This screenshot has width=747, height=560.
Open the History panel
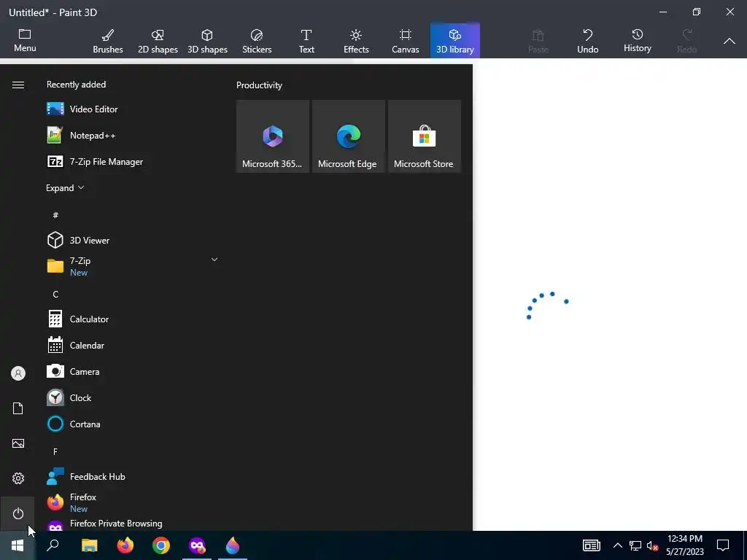637,41
